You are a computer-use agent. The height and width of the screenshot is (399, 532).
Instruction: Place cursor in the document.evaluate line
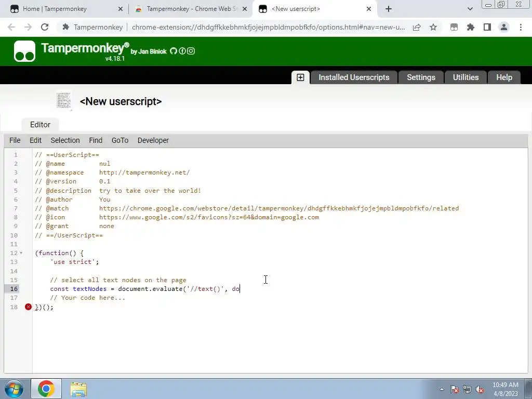(145, 289)
